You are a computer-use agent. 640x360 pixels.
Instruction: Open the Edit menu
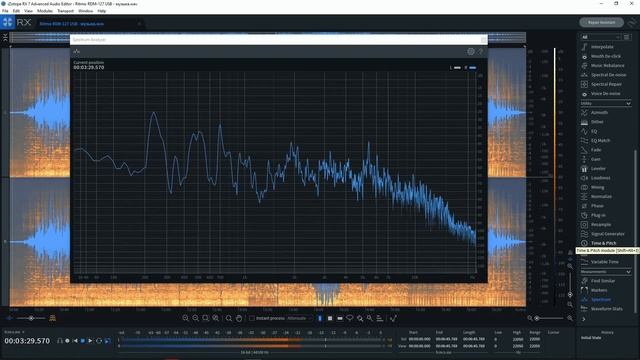16,11
